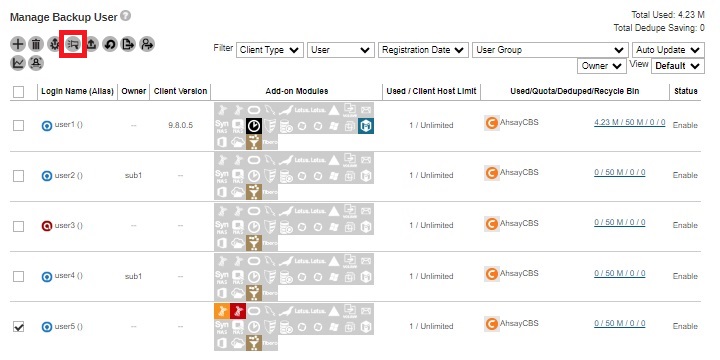
Task: Open the User filter dropdown
Action: click(x=340, y=50)
